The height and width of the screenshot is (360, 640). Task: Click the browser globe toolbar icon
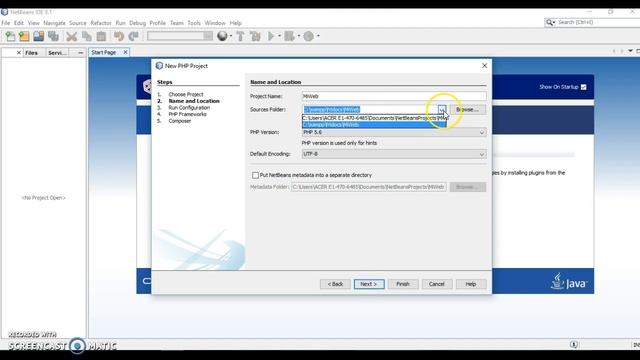coord(222,36)
